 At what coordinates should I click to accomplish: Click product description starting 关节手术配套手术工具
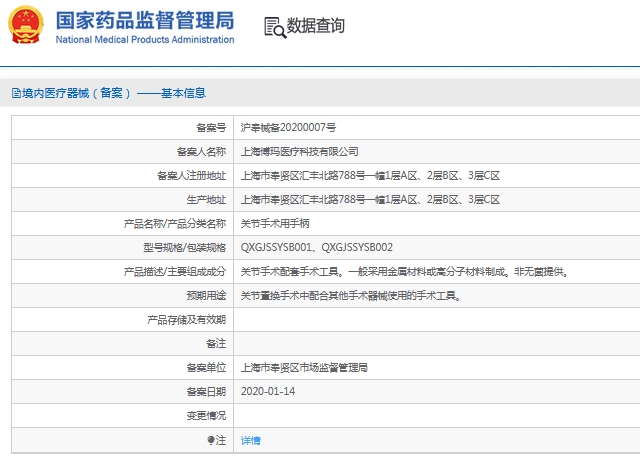tap(404, 272)
